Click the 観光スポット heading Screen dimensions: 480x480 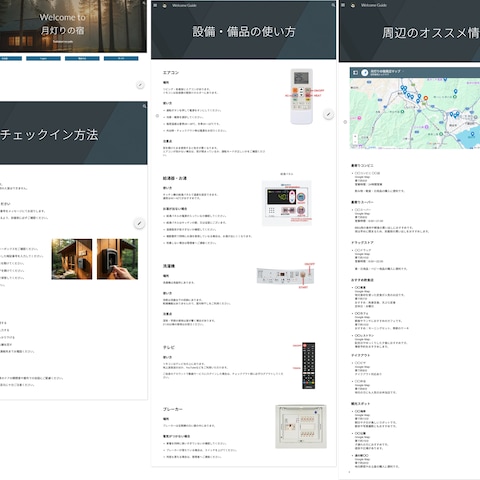tap(360, 404)
